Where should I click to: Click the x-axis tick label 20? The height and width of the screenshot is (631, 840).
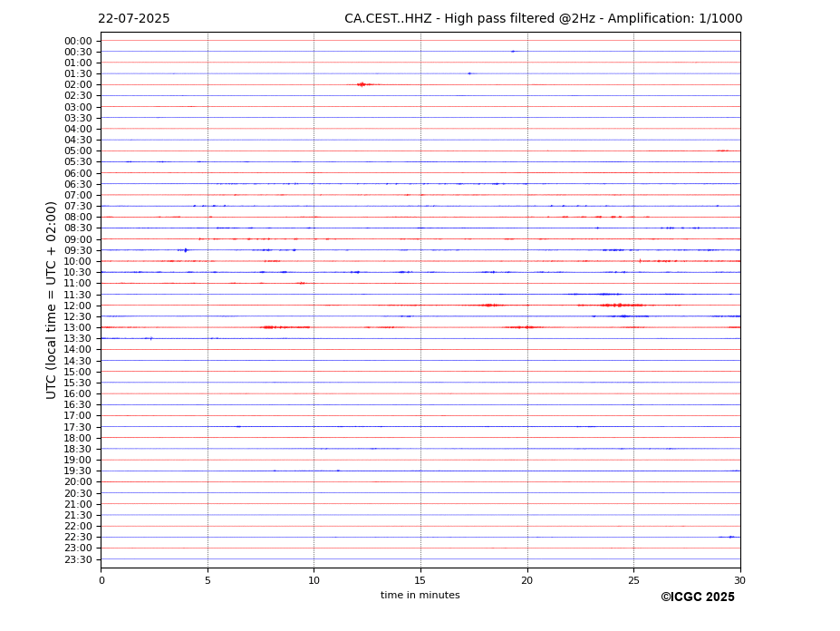pyautogui.click(x=527, y=580)
